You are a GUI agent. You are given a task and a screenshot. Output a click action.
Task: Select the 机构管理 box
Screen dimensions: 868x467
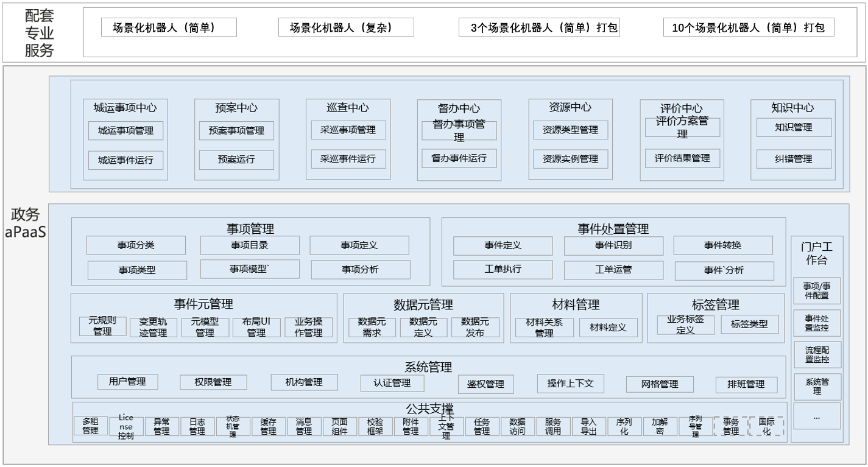pos(304,382)
